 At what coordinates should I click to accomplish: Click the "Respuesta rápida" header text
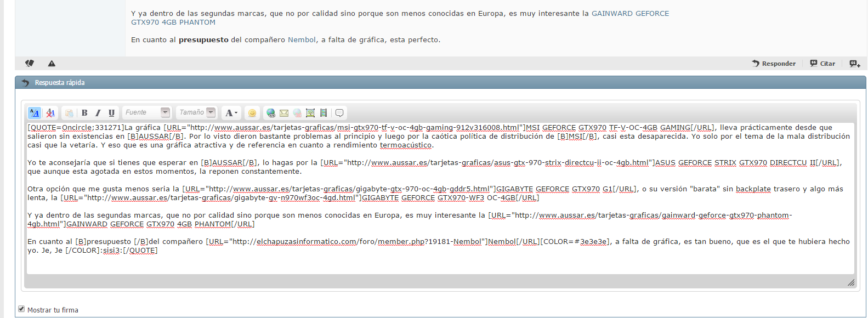point(60,83)
